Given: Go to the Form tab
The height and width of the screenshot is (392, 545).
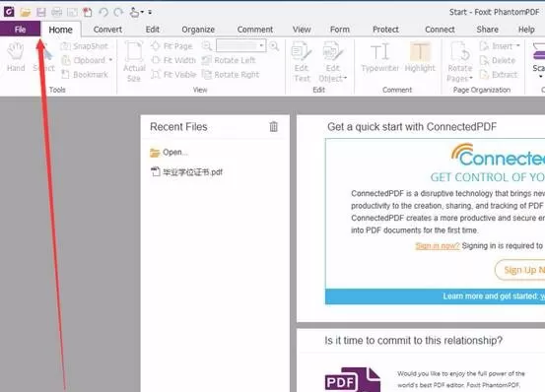Looking at the screenshot, I should pyautogui.click(x=340, y=30).
